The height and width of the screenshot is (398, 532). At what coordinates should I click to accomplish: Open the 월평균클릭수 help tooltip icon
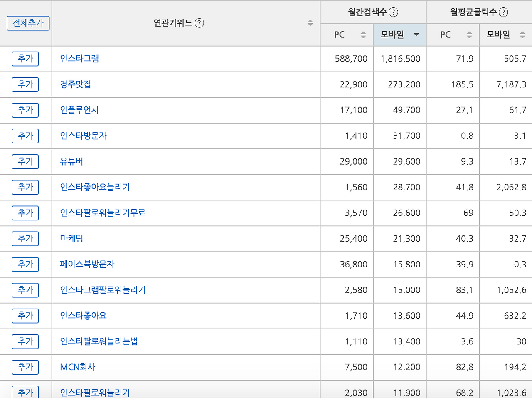tap(503, 12)
